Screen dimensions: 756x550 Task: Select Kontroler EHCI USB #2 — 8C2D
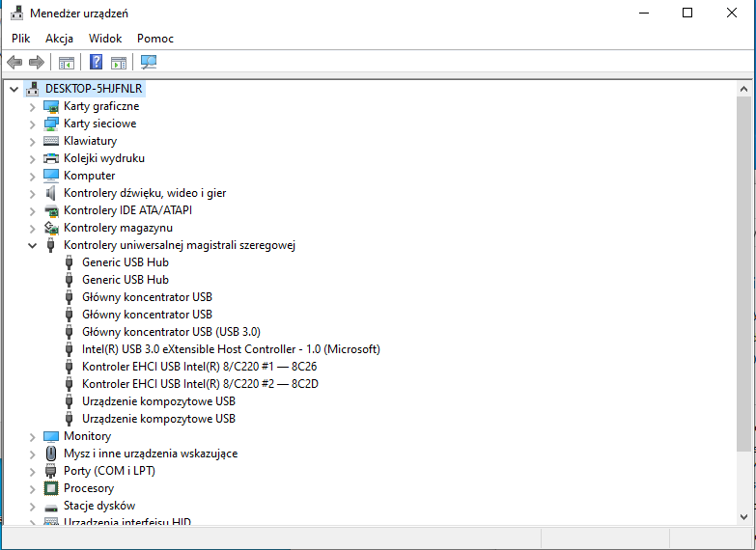click(200, 384)
